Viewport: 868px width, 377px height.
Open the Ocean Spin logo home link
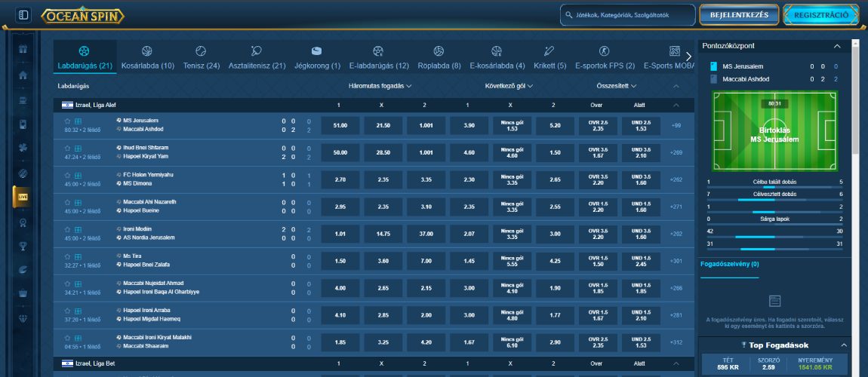(x=82, y=16)
